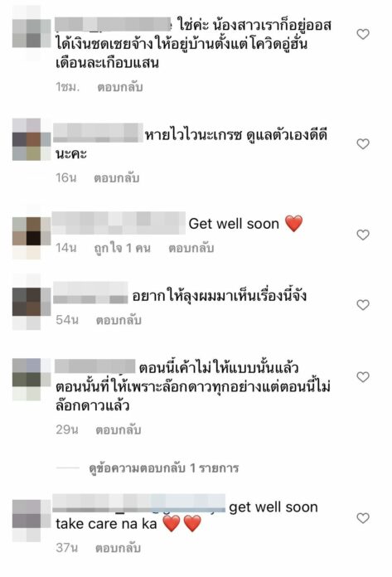
Task: Reply to the 54-minute-old comment
Action: pyautogui.click(x=119, y=320)
